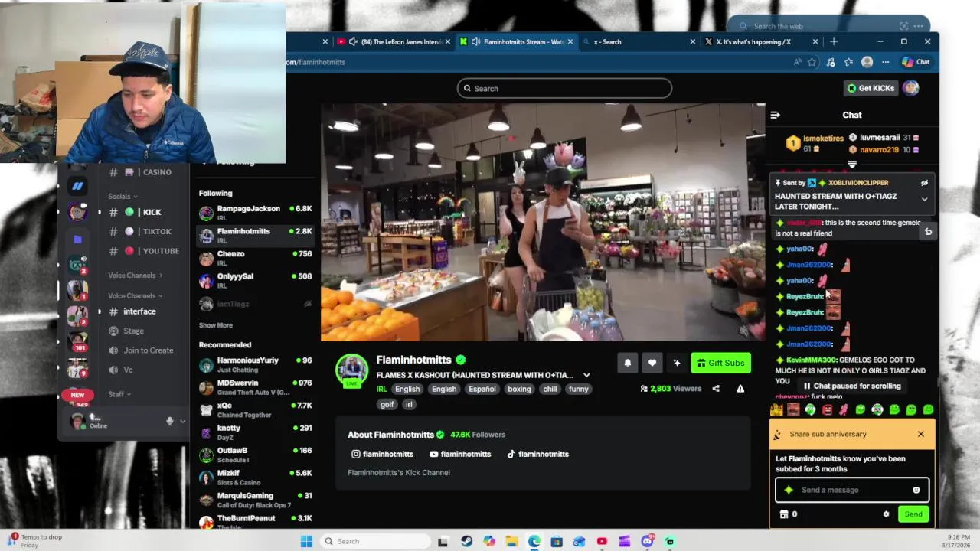Open the chat shop icon next to 0

point(783,514)
